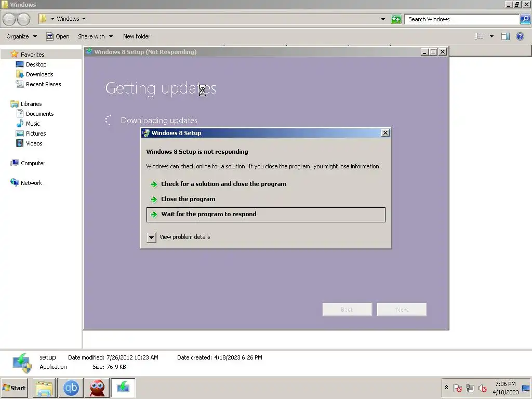
Task: Select Favorites in navigation pane
Action: (x=32, y=54)
